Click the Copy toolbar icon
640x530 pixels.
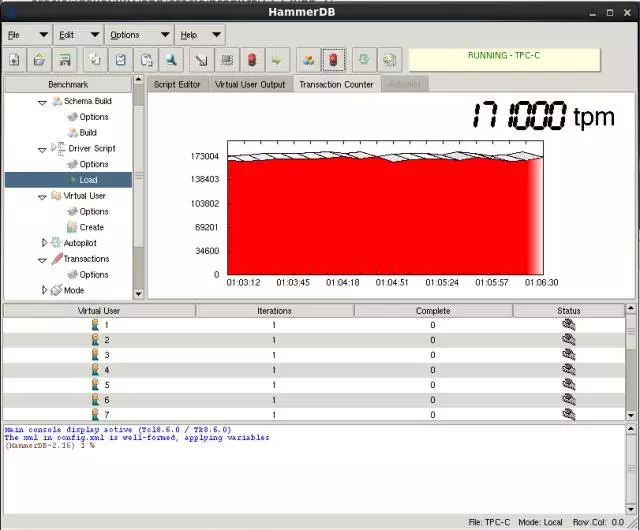(x=96, y=60)
